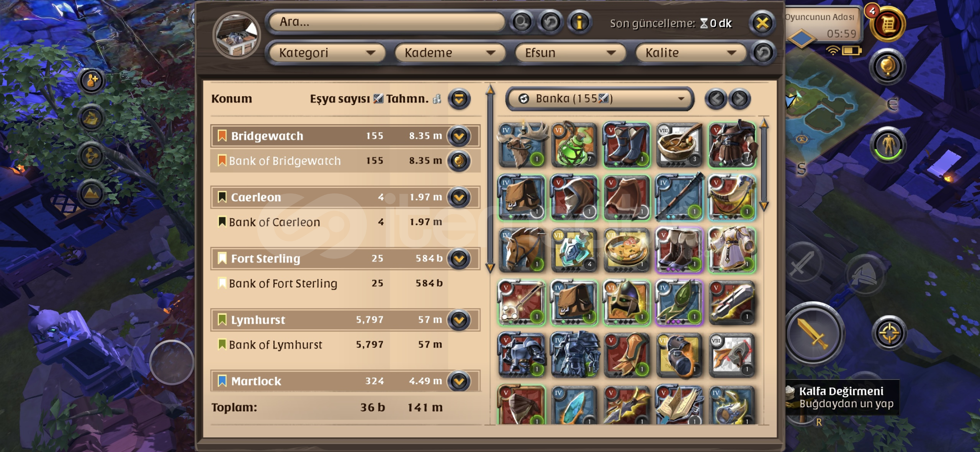Viewport: 980px width, 452px height.
Task: Click the invite player icon on left
Action: pyautogui.click(x=92, y=80)
